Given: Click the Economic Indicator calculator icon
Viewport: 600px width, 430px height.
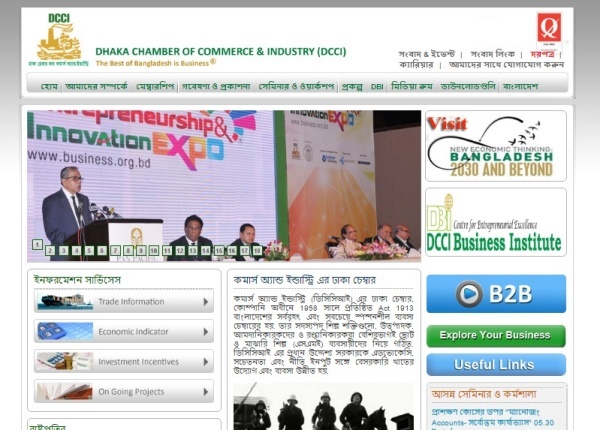Looking at the screenshot, I should click(64, 332).
